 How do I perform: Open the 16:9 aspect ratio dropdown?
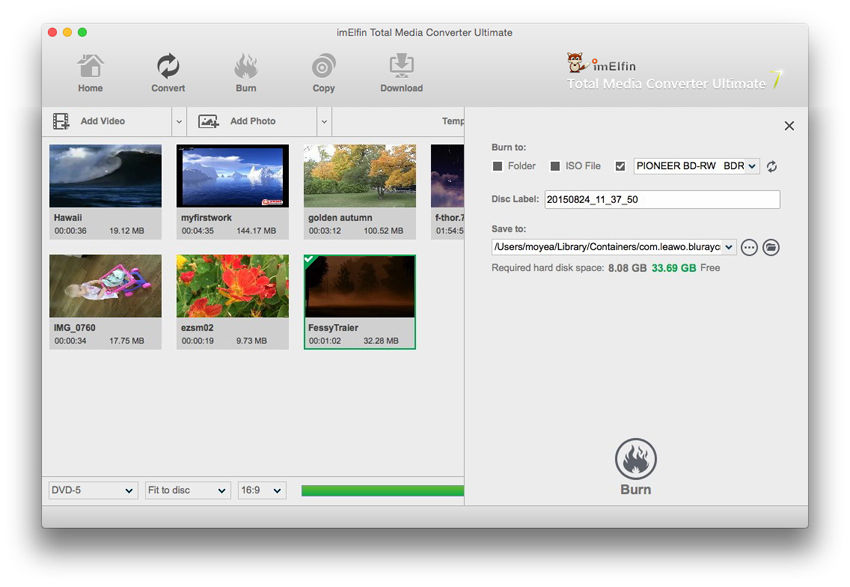[x=262, y=491]
